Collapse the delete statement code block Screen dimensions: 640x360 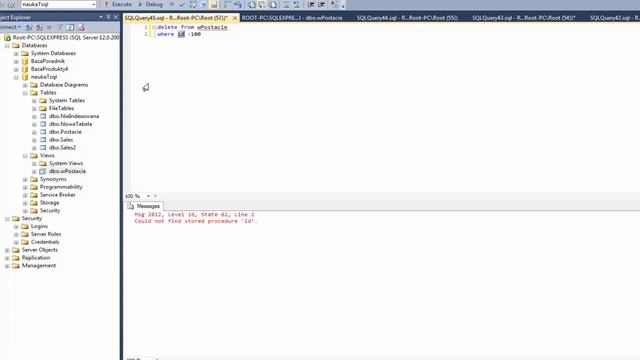pyautogui.click(x=154, y=27)
